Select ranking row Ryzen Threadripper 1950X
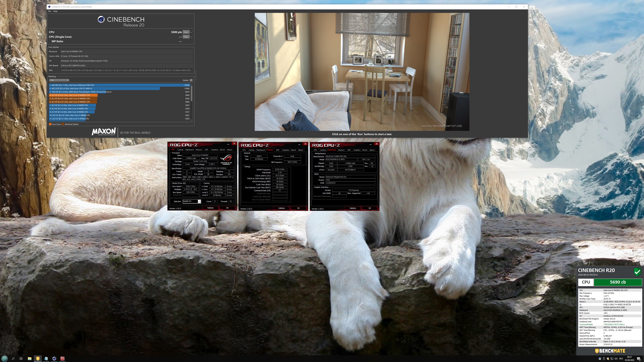644x362 pixels. coord(120,92)
